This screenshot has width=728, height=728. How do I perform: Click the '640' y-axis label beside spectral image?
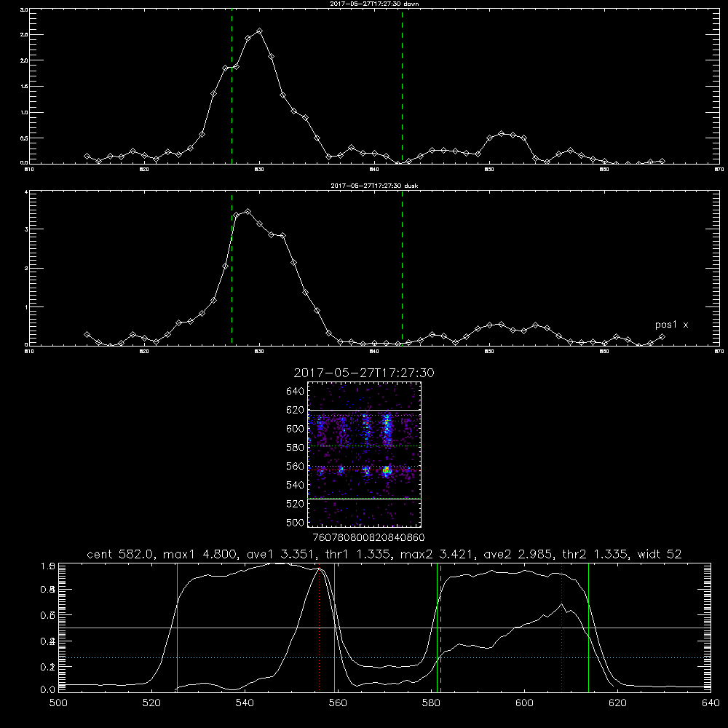pyautogui.click(x=296, y=392)
